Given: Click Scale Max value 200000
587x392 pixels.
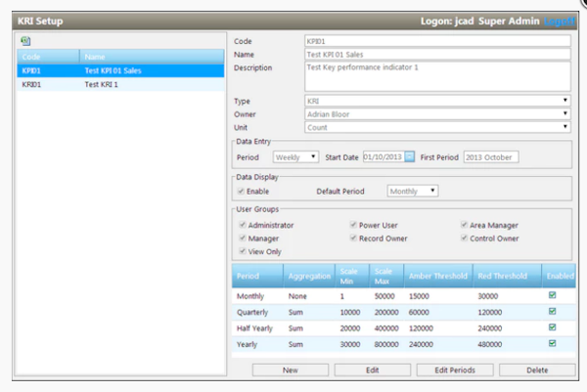Looking at the screenshot, I should tap(386, 312).
